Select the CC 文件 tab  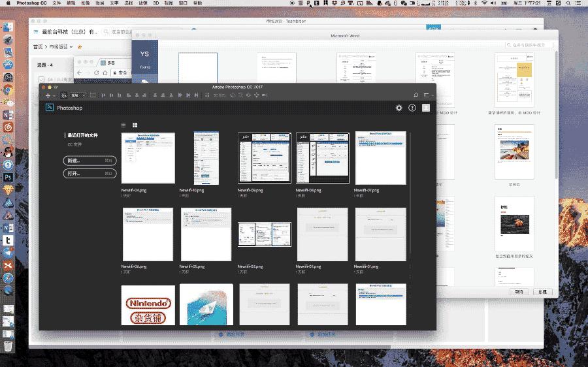tap(74, 144)
